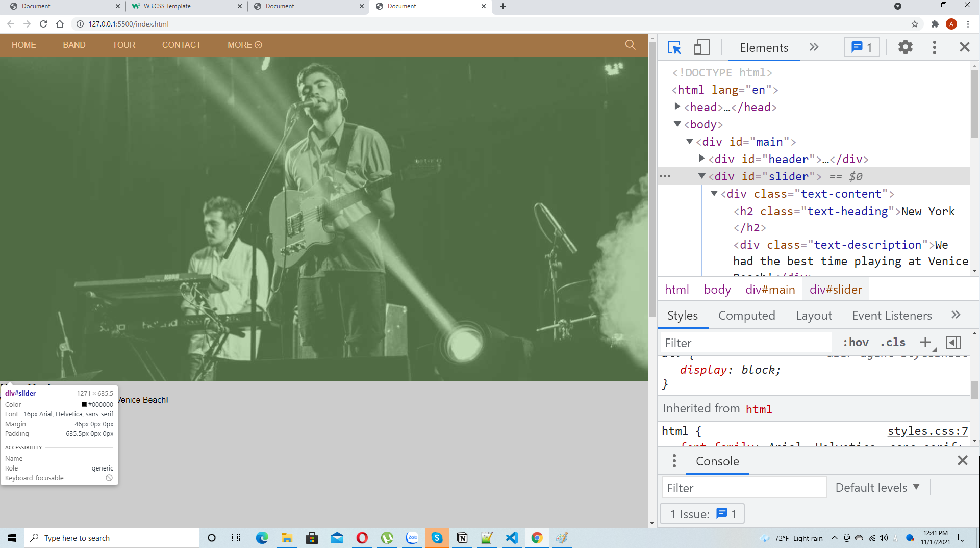This screenshot has width=980, height=548.
Task: Open Microsoft Edge from taskbar
Action: (x=262, y=538)
